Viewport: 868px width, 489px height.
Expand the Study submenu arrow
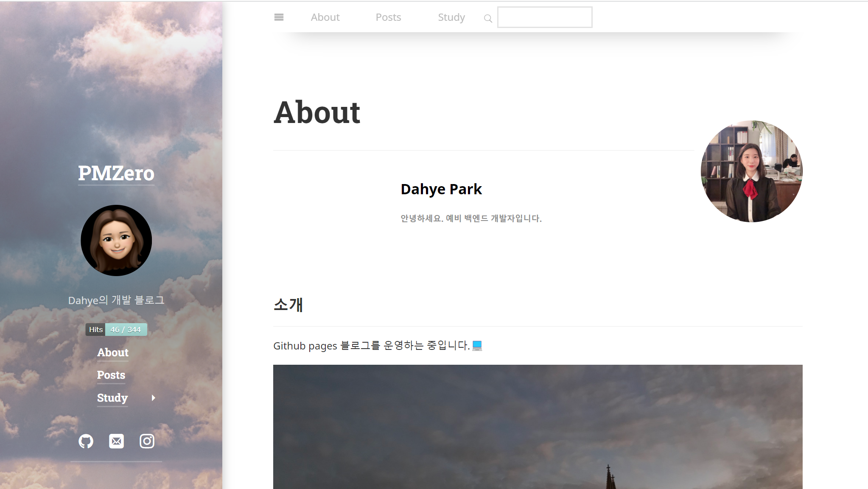coord(154,398)
